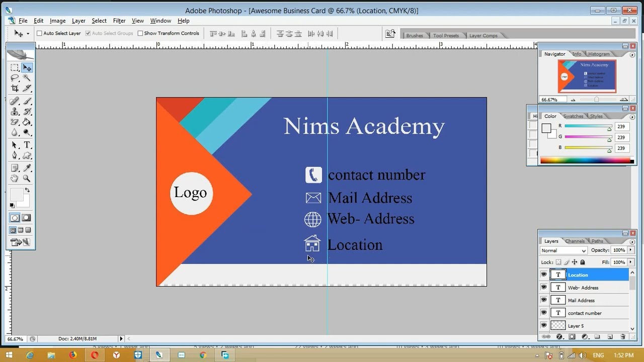Screen dimensions: 644x362
Task: Reset to default foreground and background colors
Action: coord(12,205)
